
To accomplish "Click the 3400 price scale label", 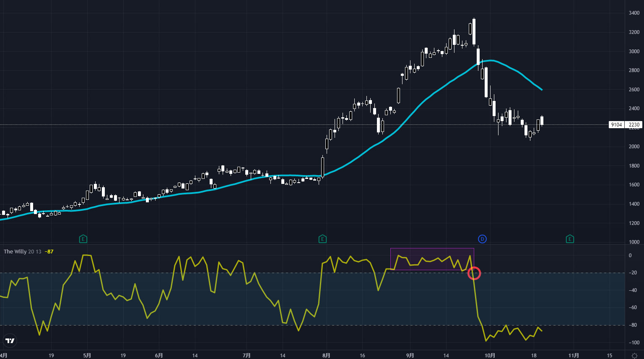I will pos(634,13).
